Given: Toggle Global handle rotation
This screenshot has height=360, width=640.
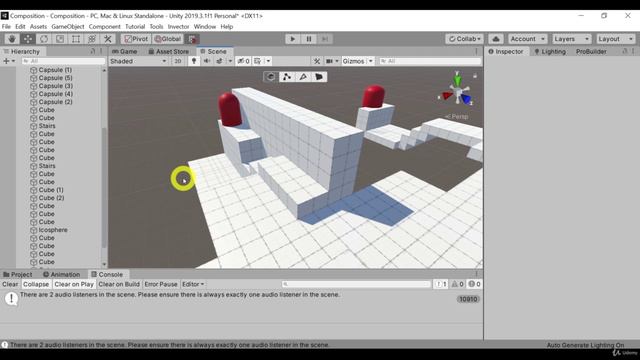Looking at the screenshot, I should [x=168, y=39].
